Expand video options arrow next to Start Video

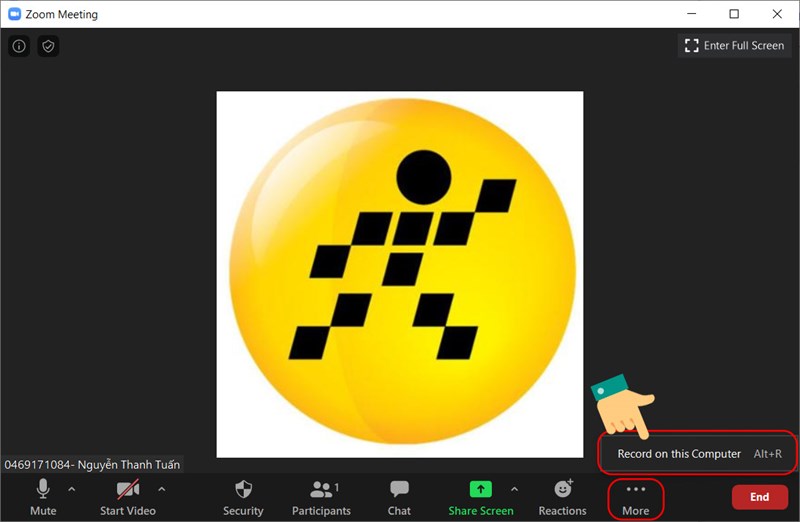[162, 489]
